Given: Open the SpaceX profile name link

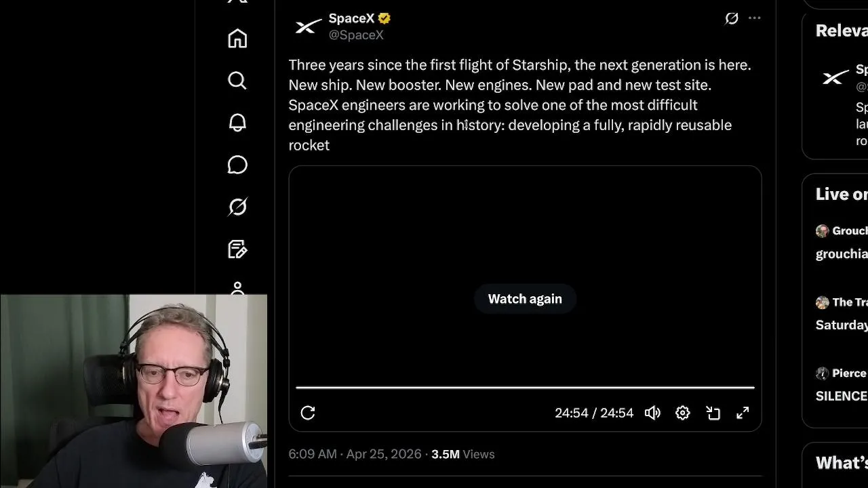Looking at the screenshot, I should pyautogui.click(x=351, y=18).
